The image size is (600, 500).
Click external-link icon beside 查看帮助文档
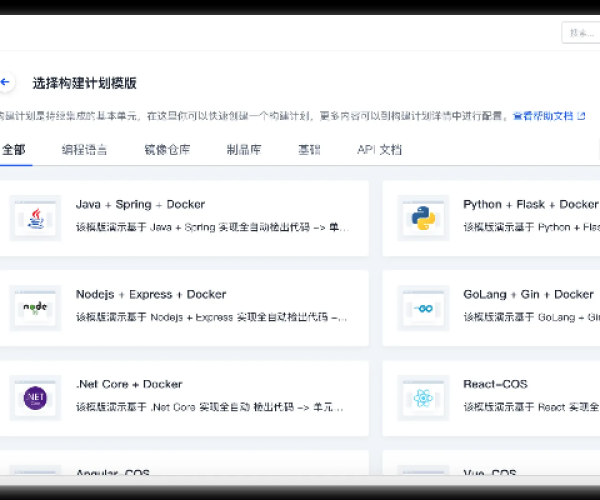tap(581, 116)
